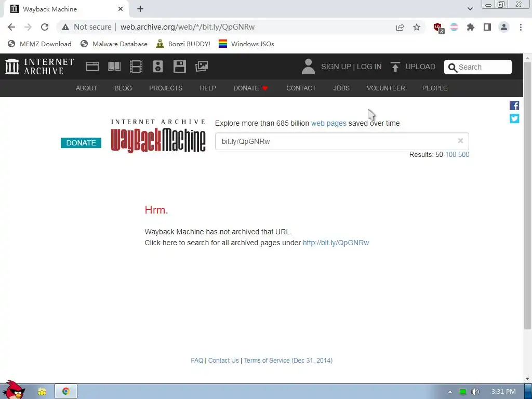Open the striped flag extension icon
Viewport: 532px width, 399px height.
click(x=454, y=27)
